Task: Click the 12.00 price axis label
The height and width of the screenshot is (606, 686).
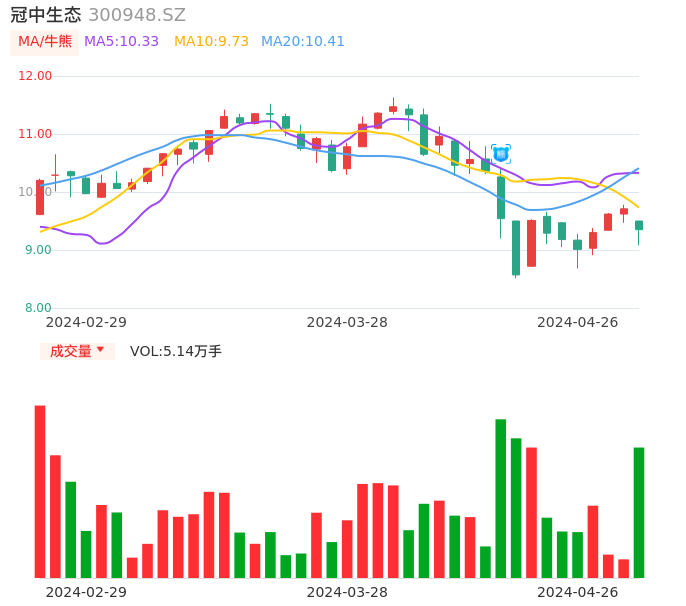Action: click(x=35, y=76)
